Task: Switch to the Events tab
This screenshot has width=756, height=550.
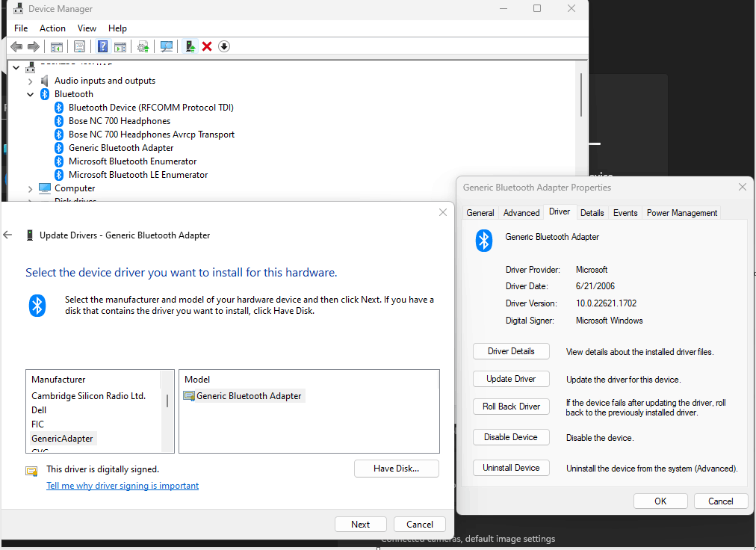Action: [x=625, y=213]
